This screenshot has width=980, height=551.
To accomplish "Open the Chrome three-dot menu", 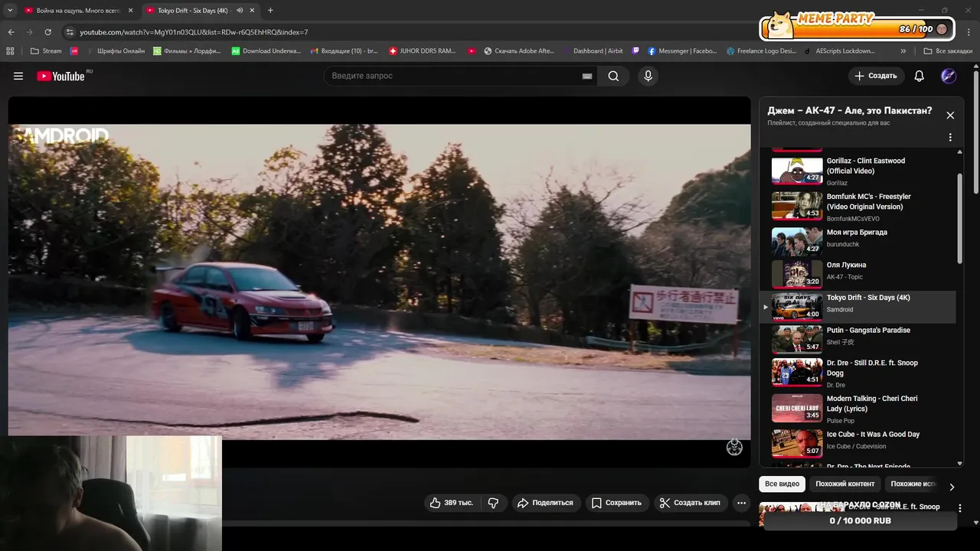I will coord(969,32).
